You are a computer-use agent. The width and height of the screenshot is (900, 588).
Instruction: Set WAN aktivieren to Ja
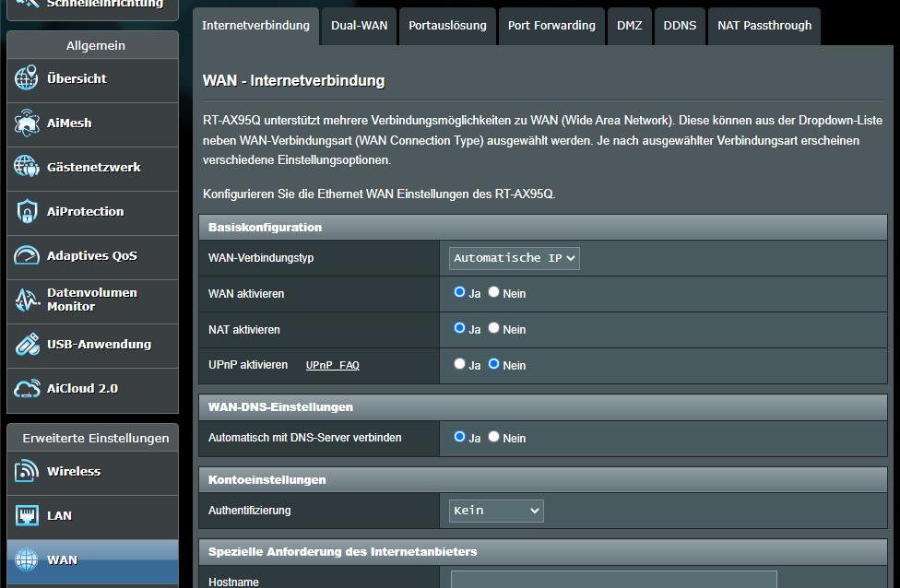pos(459,292)
